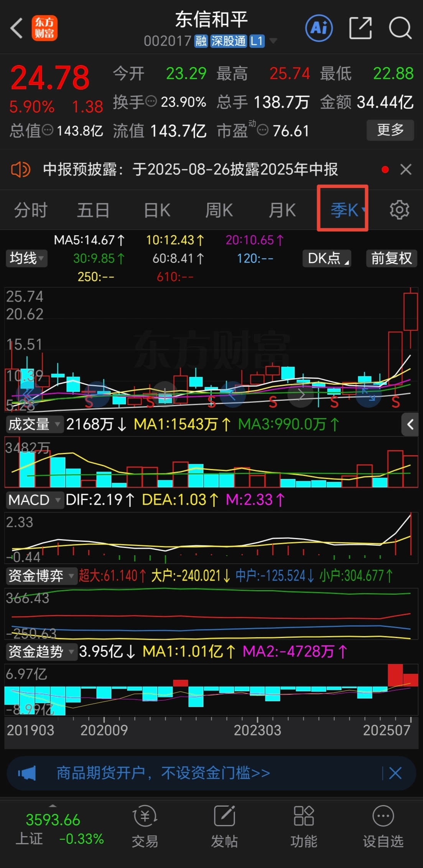
Task: Tap the current price 24.78
Action: tap(50, 78)
